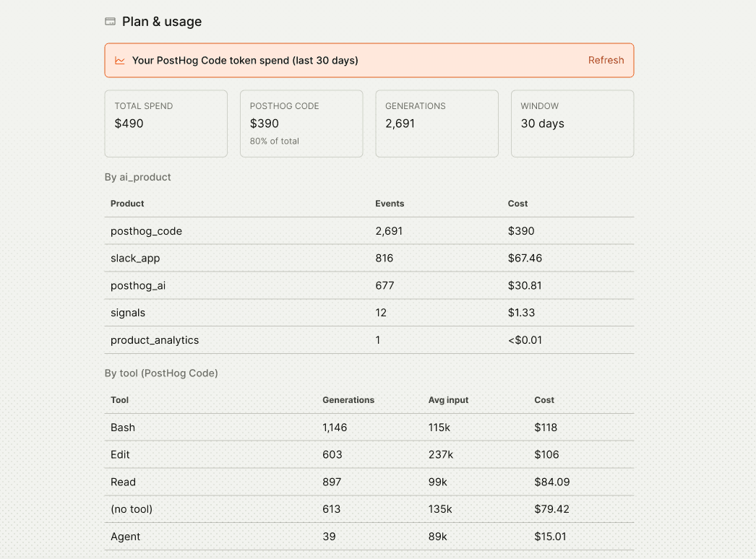Click the $1.33 cost cell

tap(521, 313)
